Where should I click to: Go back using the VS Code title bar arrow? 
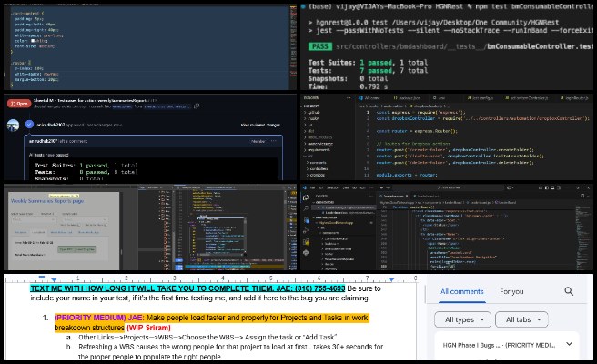[x=381, y=187]
